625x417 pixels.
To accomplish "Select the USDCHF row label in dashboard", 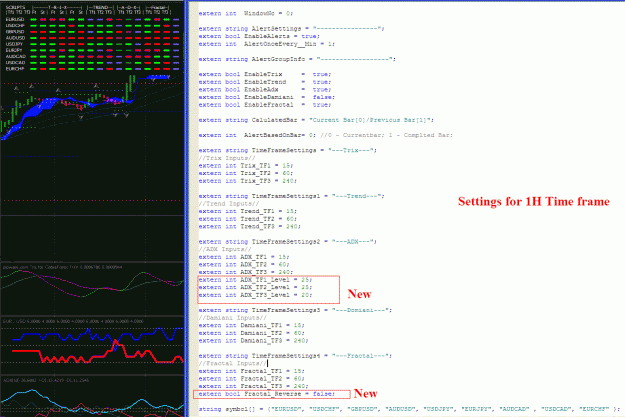I will [x=15, y=26].
